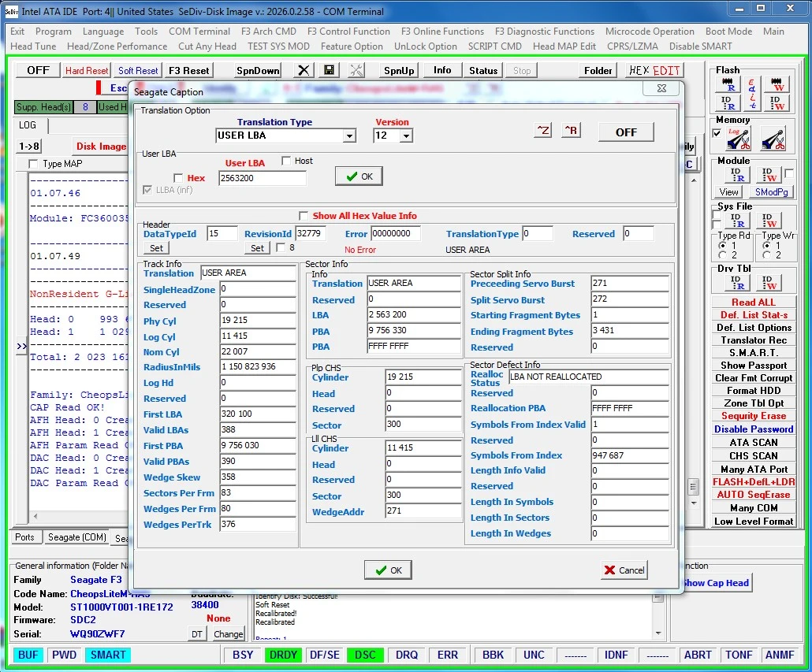Click the OFF button inside dialog

click(x=626, y=132)
